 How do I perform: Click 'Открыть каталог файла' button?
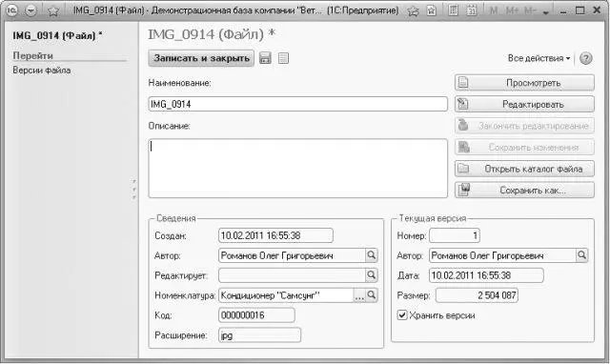tap(524, 169)
